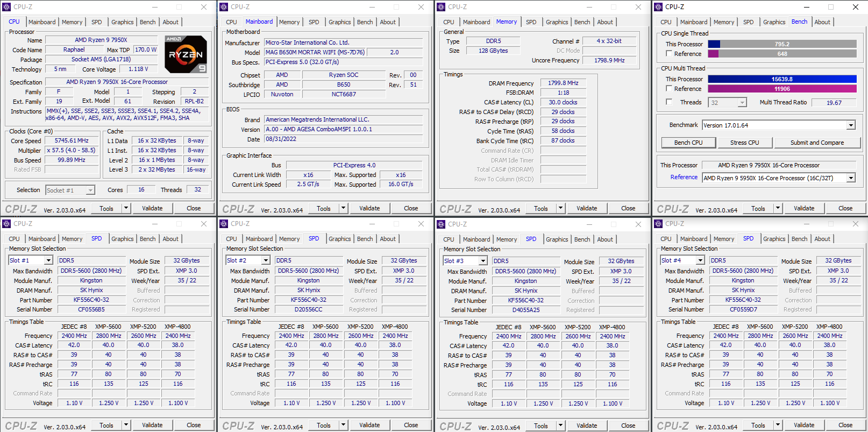
Task: Click the CPU-Z title icon in the Slot #4 window
Action: pyautogui.click(x=659, y=224)
